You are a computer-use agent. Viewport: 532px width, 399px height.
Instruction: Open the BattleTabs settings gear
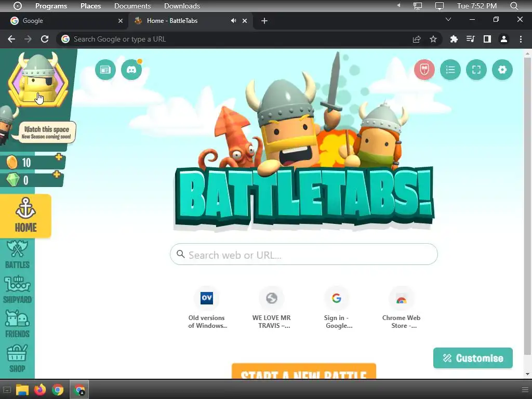(502, 70)
